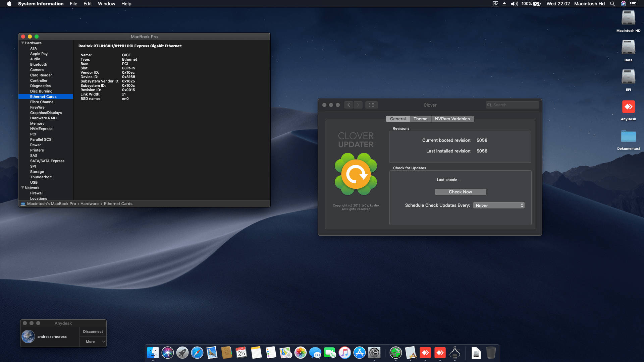This screenshot has height=362, width=644.
Task: Open the Notes app in dock
Action: click(x=256, y=353)
